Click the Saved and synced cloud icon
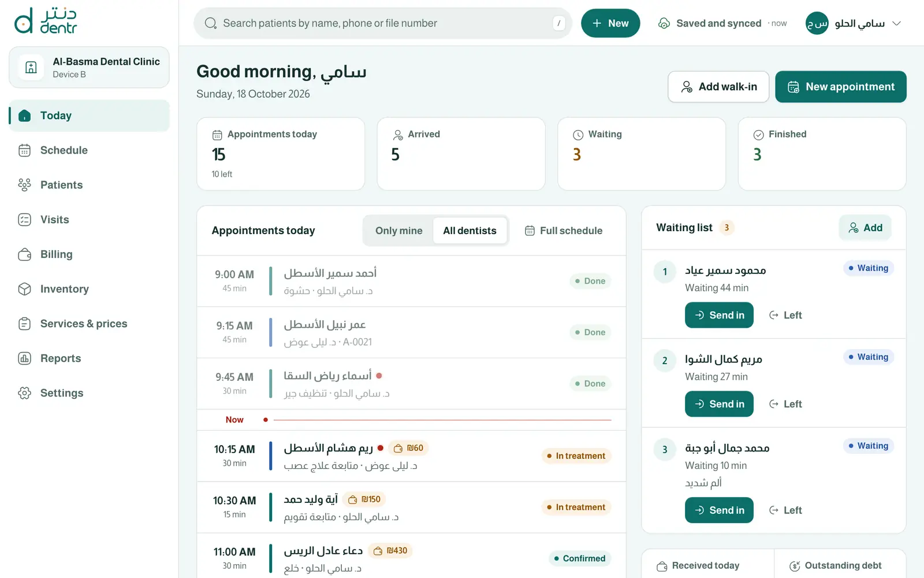This screenshot has width=924, height=578. (x=664, y=23)
